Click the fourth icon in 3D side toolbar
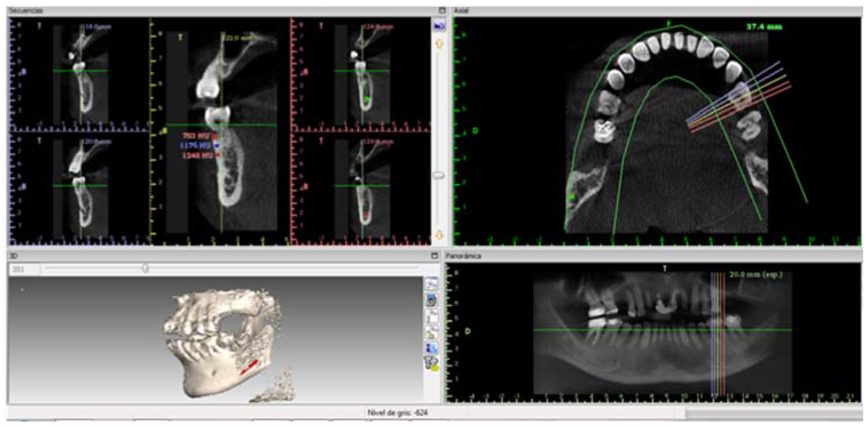Image resolution: width=868 pixels, height=427 pixels. pos(432,332)
